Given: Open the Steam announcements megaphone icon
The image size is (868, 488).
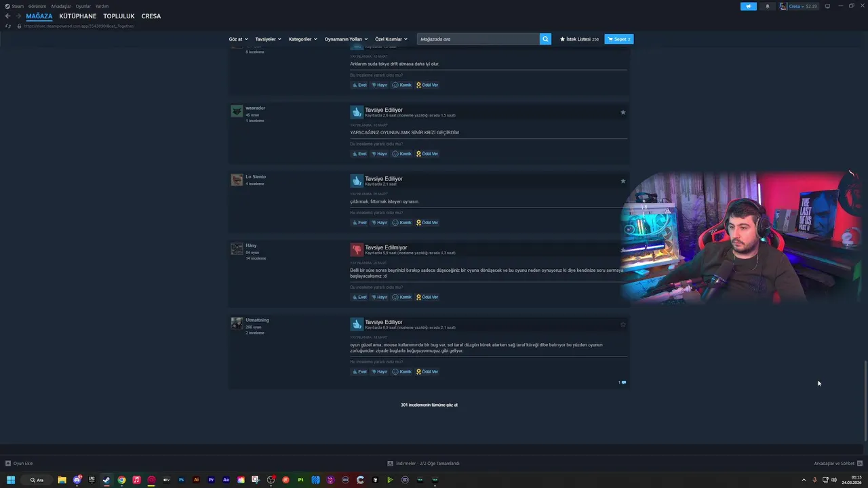Looking at the screenshot, I should [748, 6].
